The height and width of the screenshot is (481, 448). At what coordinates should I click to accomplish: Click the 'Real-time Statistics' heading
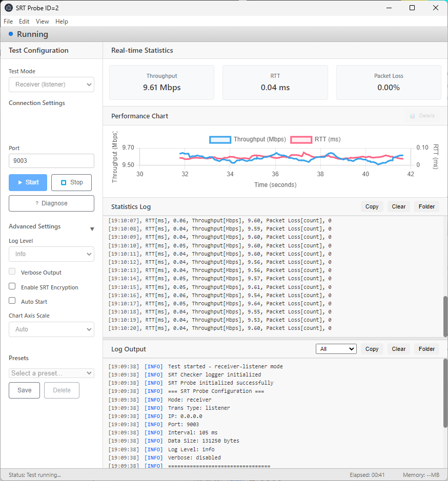coord(142,50)
